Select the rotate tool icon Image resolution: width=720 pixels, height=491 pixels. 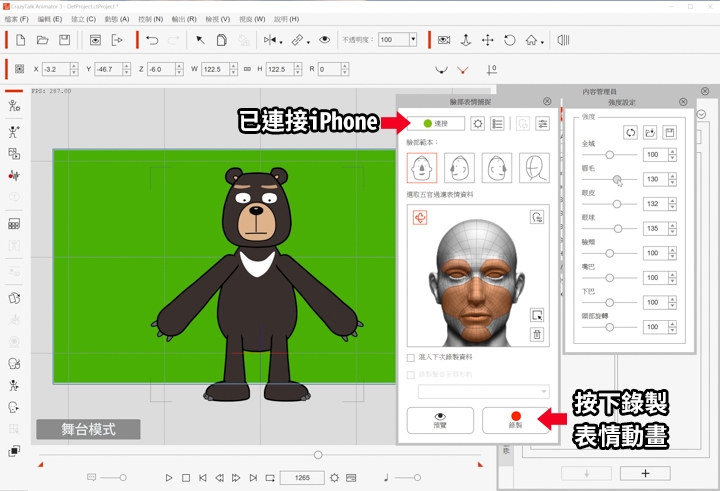(510, 40)
